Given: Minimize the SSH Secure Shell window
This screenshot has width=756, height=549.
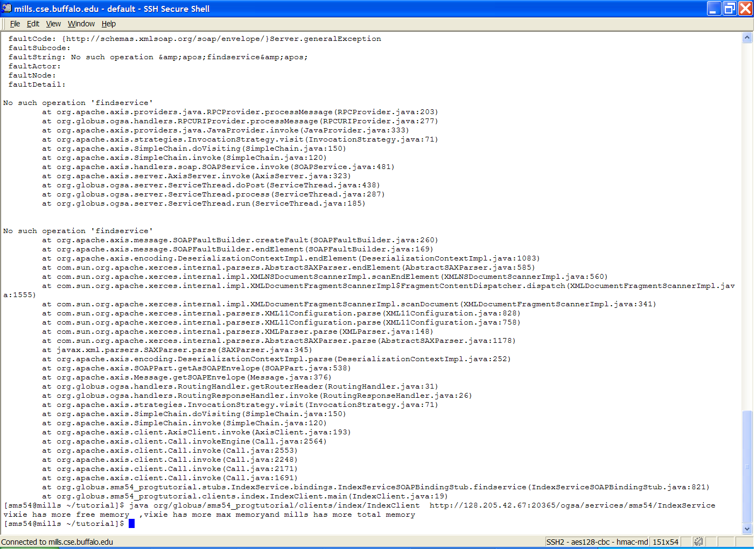Looking at the screenshot, I should pyautogui.click(x=714, y=8).
